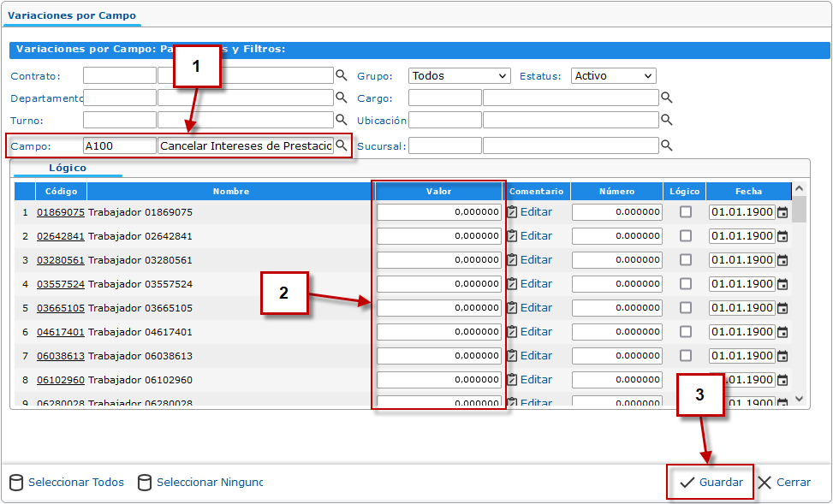This screenshot has height=504, width=833.
Task: Select the Variaciones por Campo tab
Action: tap(72, 15)
